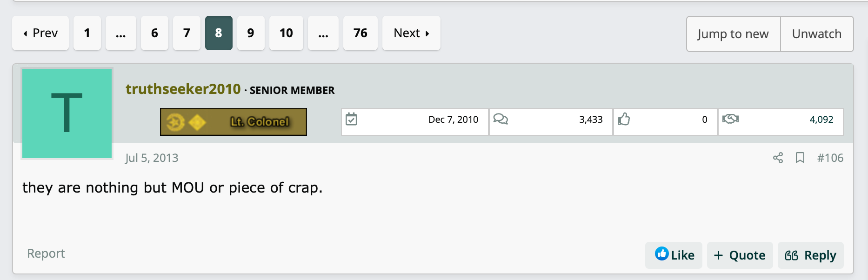Click the joined-date calendar icon
This screenshot has height=280, width=868.
(352, 120)
